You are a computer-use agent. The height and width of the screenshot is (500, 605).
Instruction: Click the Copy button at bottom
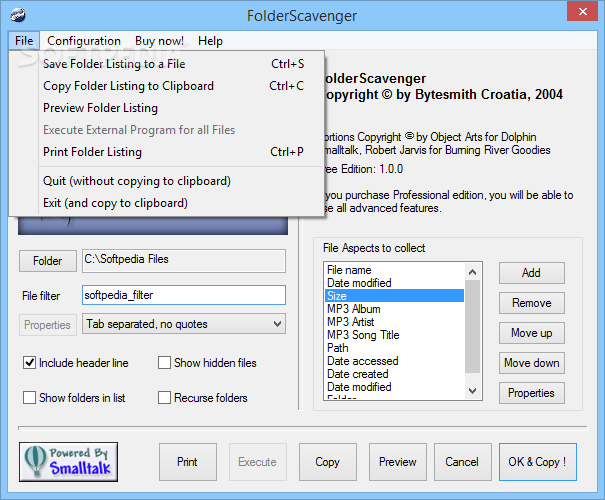coord(328,462)
